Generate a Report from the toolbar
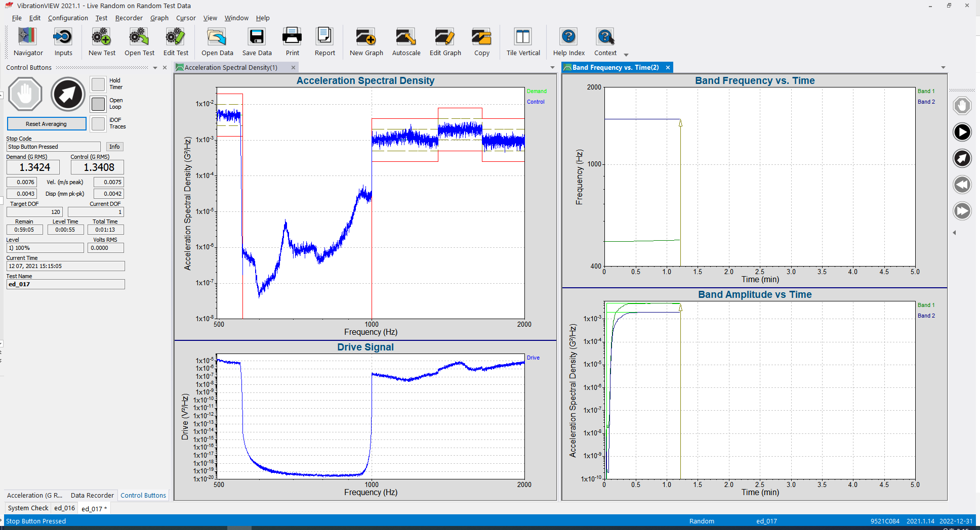Screen dimensions: 980x530 point(324,41)
